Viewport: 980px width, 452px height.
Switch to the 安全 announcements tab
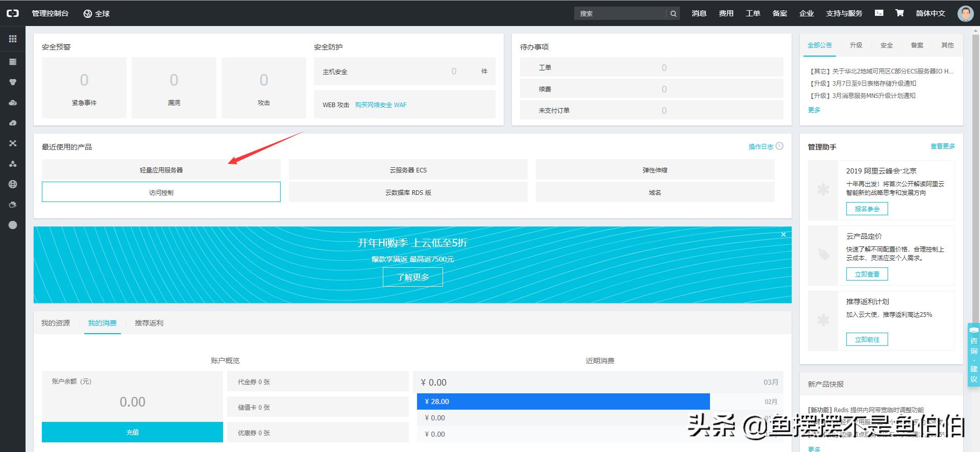[887, 45]
